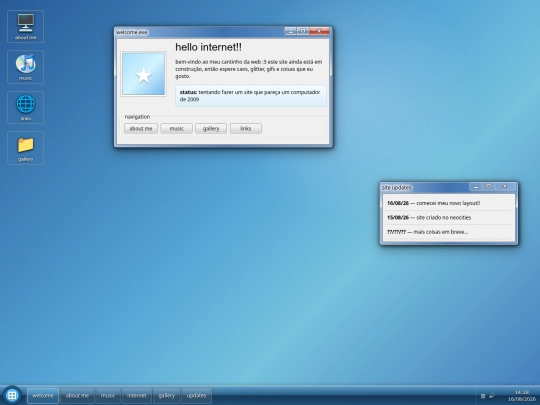The width and height of the screenshot is (540, 405).
Task: Click the taskbar clock and date
Action: pyautogui.click(x=522, y=395)
